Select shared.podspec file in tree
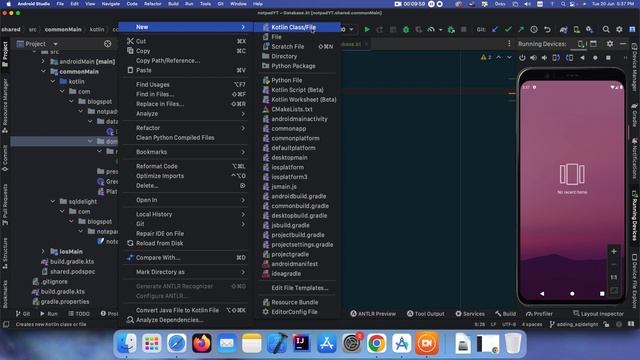 pyautogui.click(x=68, y=271)
